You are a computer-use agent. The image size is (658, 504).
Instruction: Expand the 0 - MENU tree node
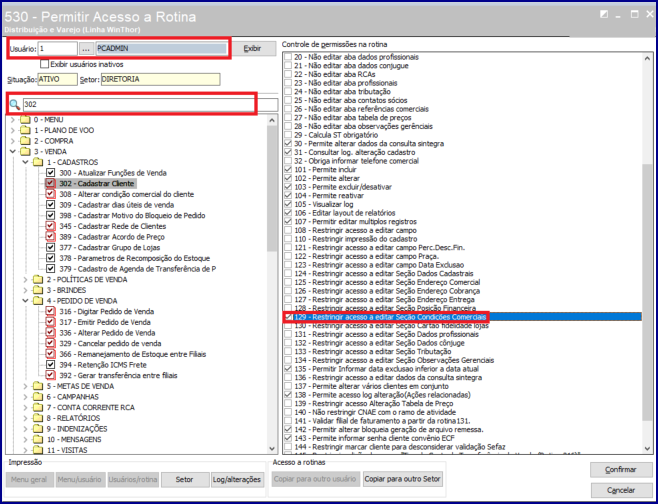(x=13, y=120)
